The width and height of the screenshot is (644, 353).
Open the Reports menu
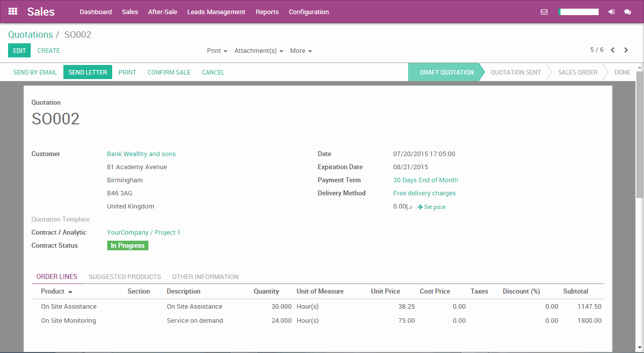point(267,12)
